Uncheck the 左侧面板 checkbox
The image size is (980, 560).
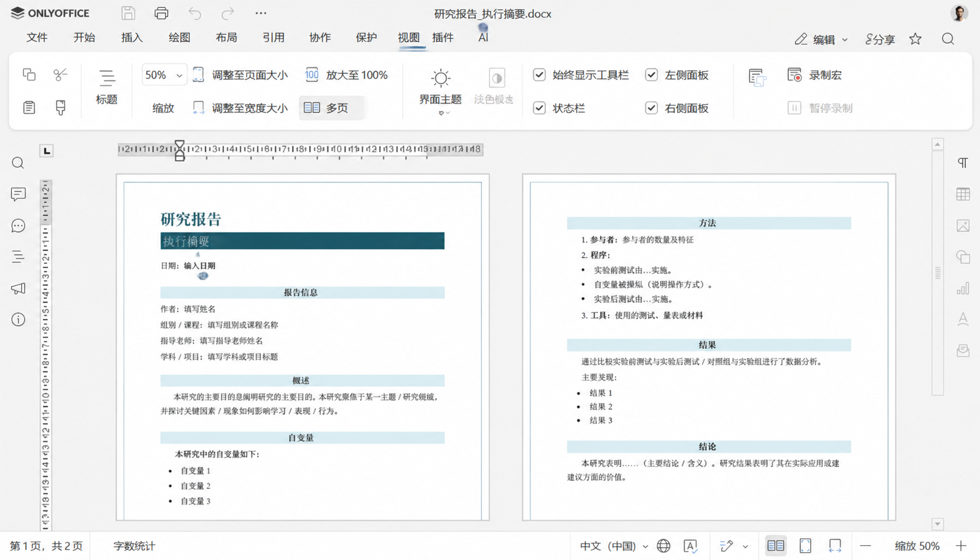point(651,74)
